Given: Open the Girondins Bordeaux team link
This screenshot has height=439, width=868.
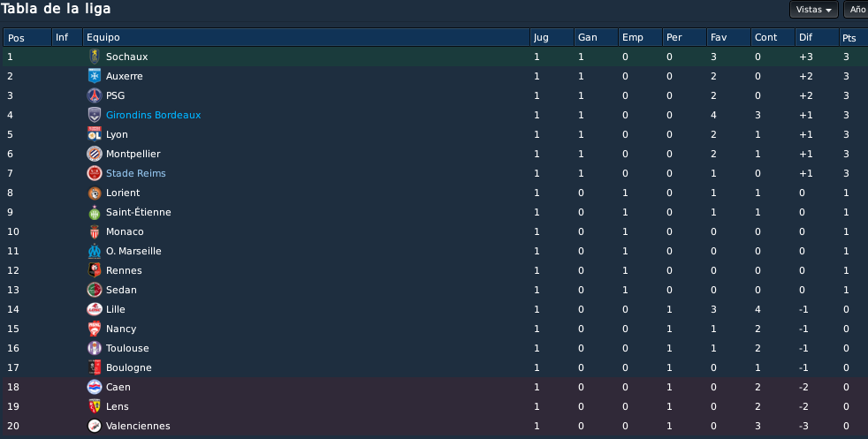Looking at the screenshot, I should coord(153,115).
